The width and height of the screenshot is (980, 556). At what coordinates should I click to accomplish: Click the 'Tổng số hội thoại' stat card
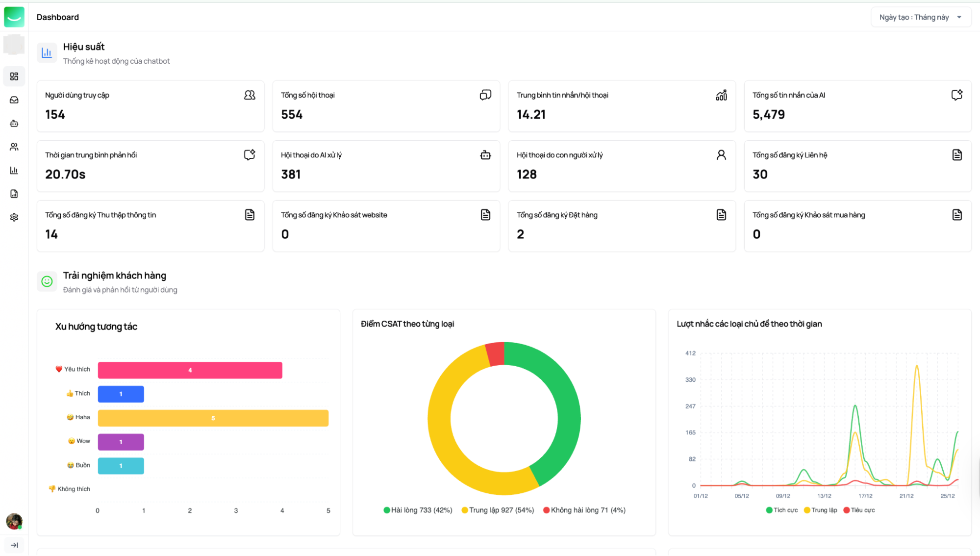(386, 106)
